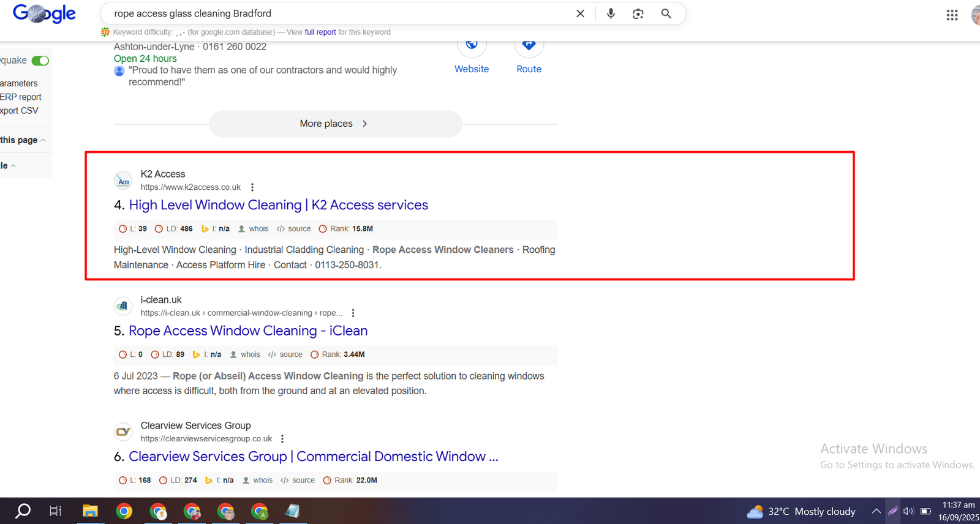Open the Google apps grid
Image resolution: width=980 pixels, height=524 pixels.
click(x=951, y=15)
